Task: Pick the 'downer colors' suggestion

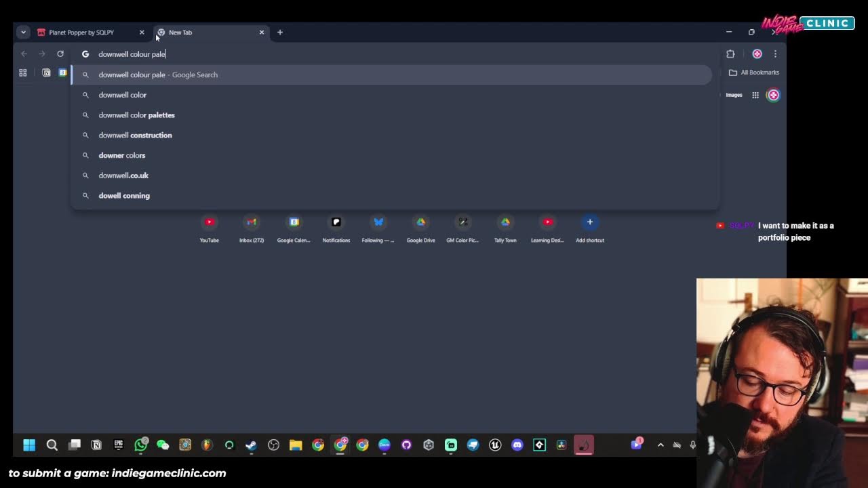Action: click(x=392, y=155)
